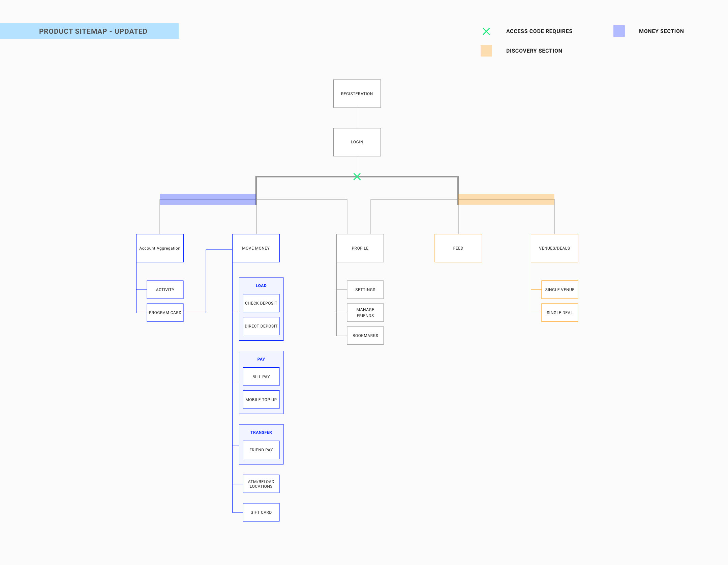Click the Venues/Deals box
The height and width of the screenshot is (565, 728).
coord(554,248)
